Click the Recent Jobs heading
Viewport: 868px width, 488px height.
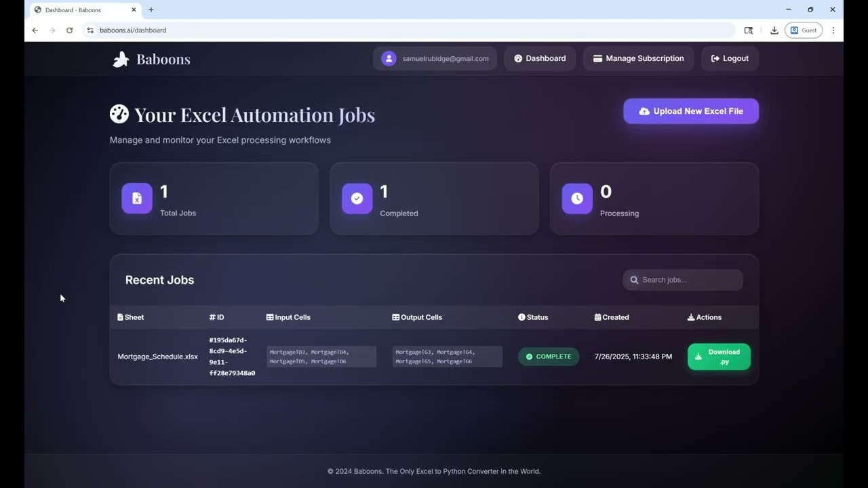tap(160, 280)
